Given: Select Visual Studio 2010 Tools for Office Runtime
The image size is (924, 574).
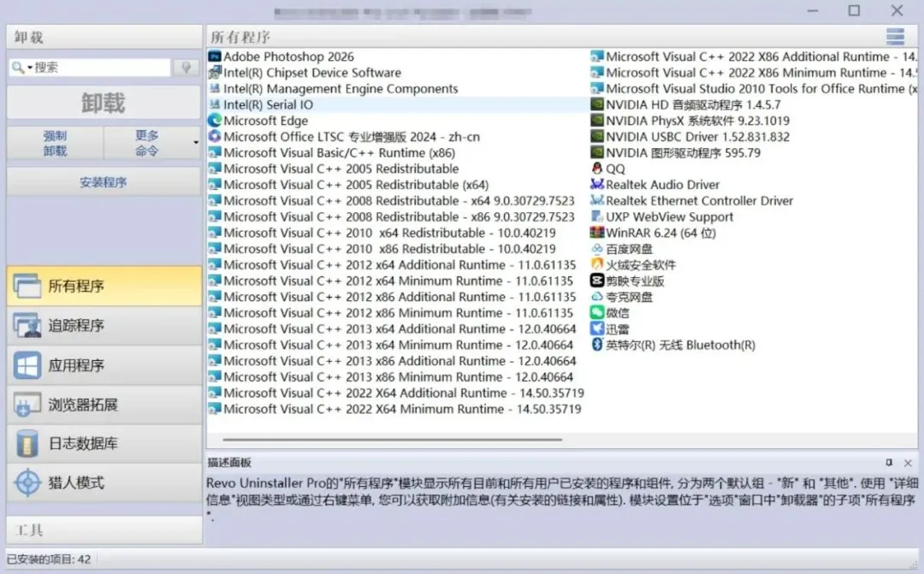Looking at the screenshot, I should pyautogui.click(x=761, y=88).
